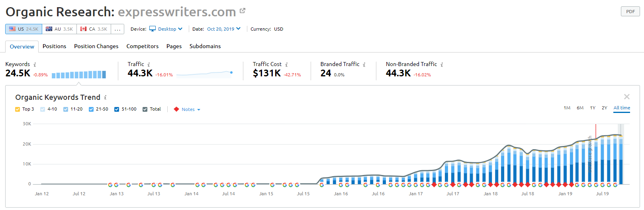Click the keywords mini bar chart

coord(78,74)
